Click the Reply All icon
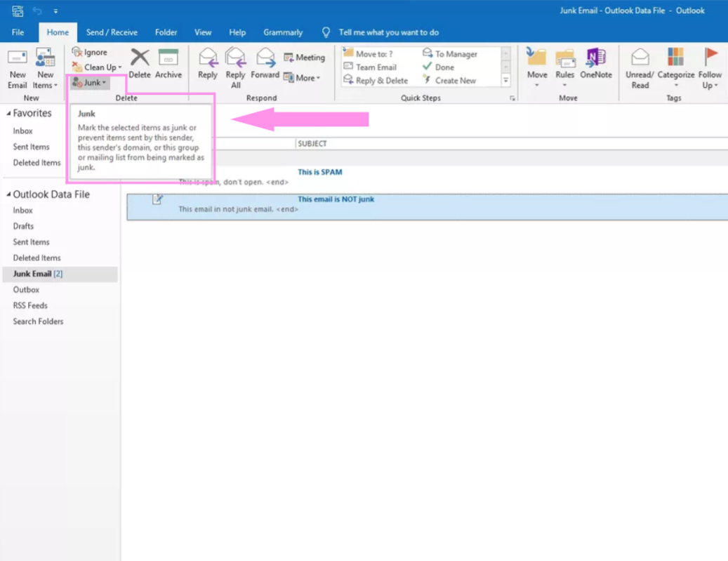This screenshot has width=728, height=561. 236,58
